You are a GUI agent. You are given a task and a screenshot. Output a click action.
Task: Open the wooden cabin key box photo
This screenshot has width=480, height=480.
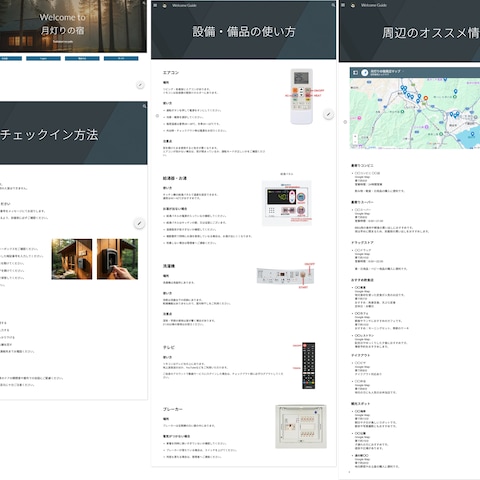72,259
